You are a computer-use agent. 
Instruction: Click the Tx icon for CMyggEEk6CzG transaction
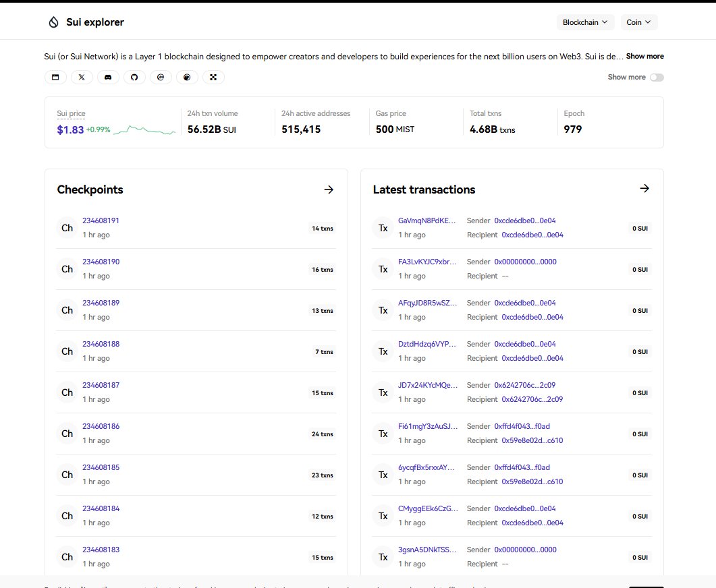coord(383,516)
